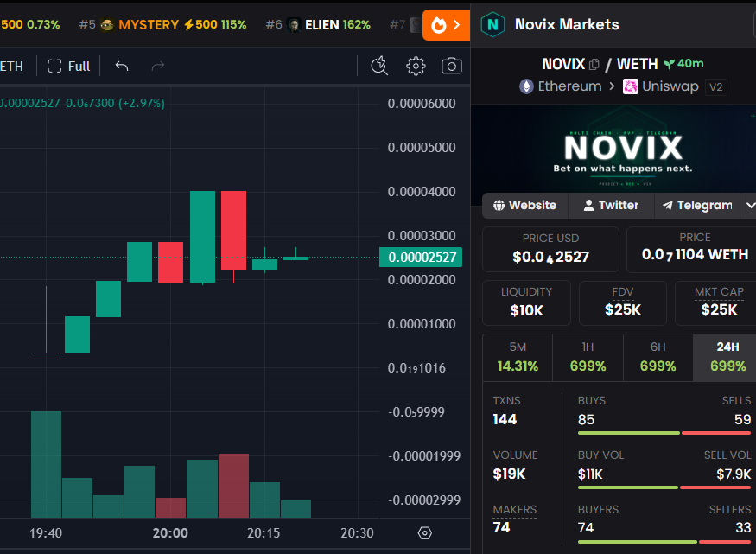Click the 40m pair age indicator
Viewport: 756px width, 554px height.
(x=683, y=64)
